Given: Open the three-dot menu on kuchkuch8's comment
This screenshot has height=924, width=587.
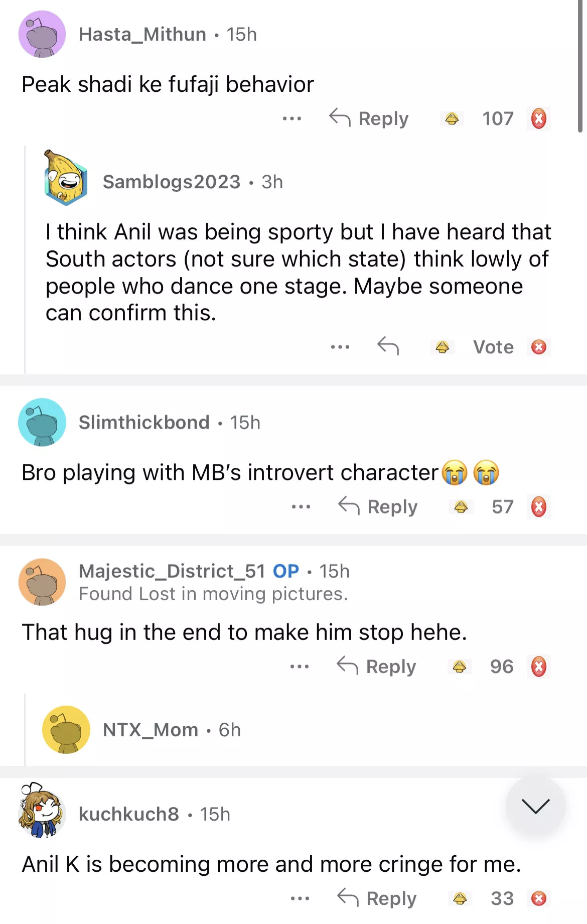Looking at the screenshot, I should [300, 898].
